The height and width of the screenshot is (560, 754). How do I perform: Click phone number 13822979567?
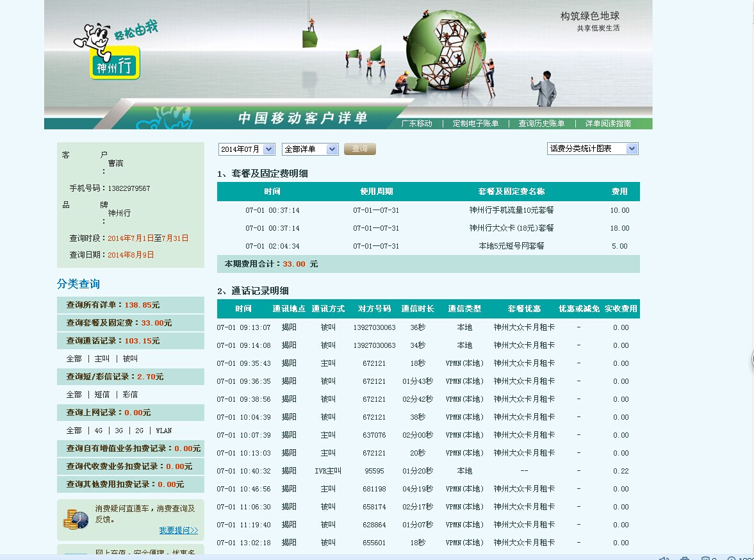(129, 188)
